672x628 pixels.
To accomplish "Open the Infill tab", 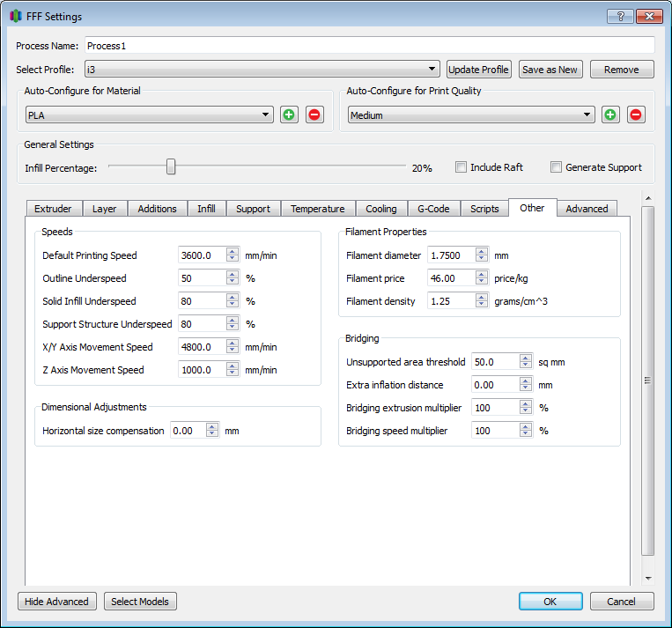I will tap(207, 209).
